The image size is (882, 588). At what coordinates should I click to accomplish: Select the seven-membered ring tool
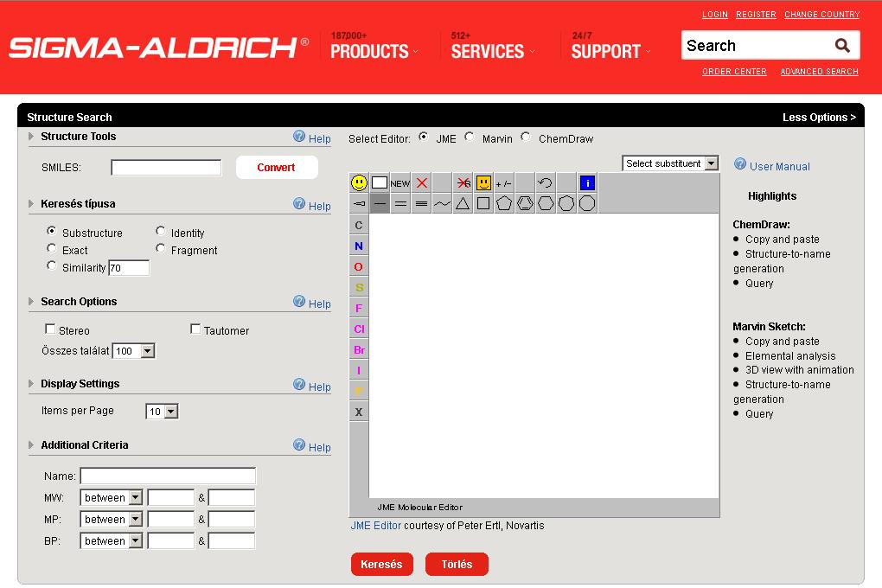pos(566,204)
